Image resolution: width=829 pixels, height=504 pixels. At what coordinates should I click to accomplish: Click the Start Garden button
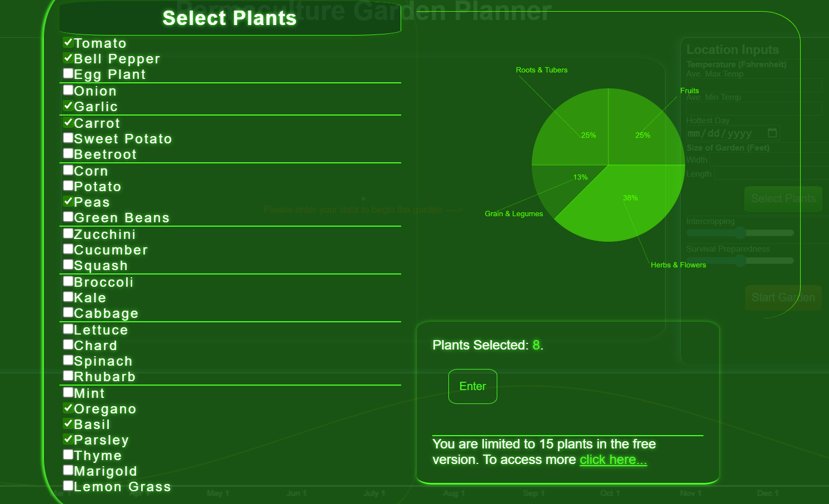(783, 298)
